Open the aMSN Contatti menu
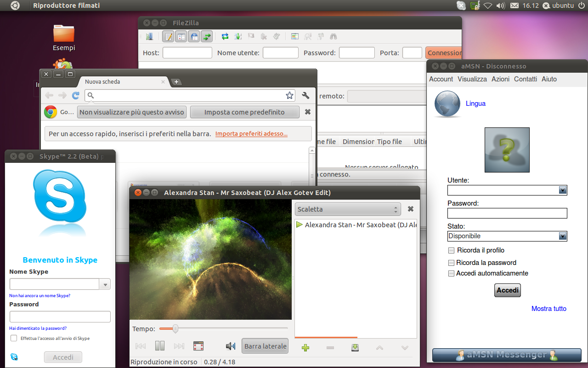The image size is (588, 368). click(525, 79)
